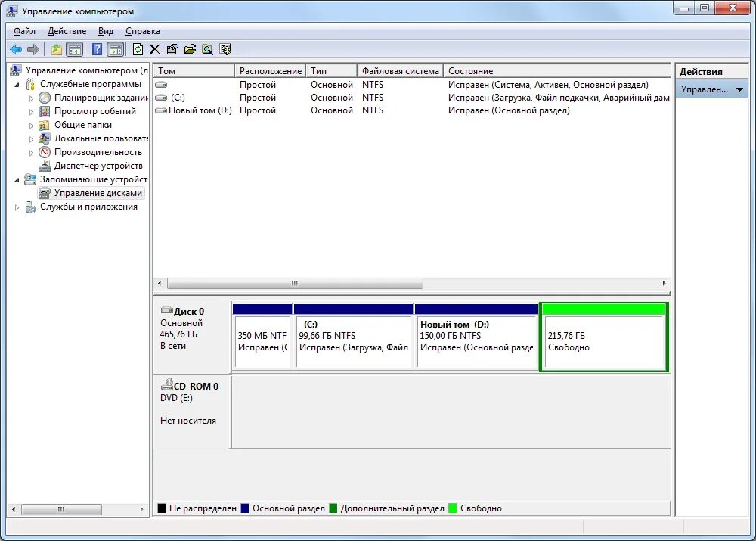756x541 pixels.
Task: Click the Open folder toolbar icon
Action: 190,49
